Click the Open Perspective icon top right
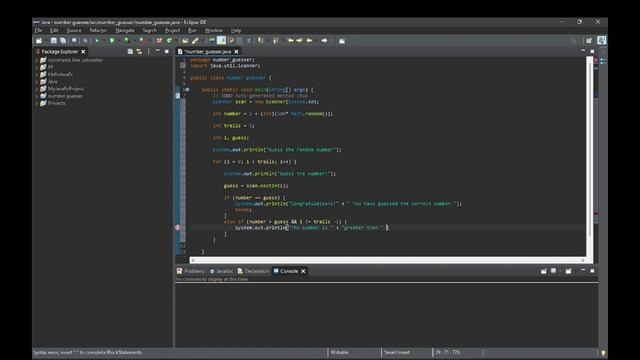Screen dimensions: 640x360 pos(589,41)
